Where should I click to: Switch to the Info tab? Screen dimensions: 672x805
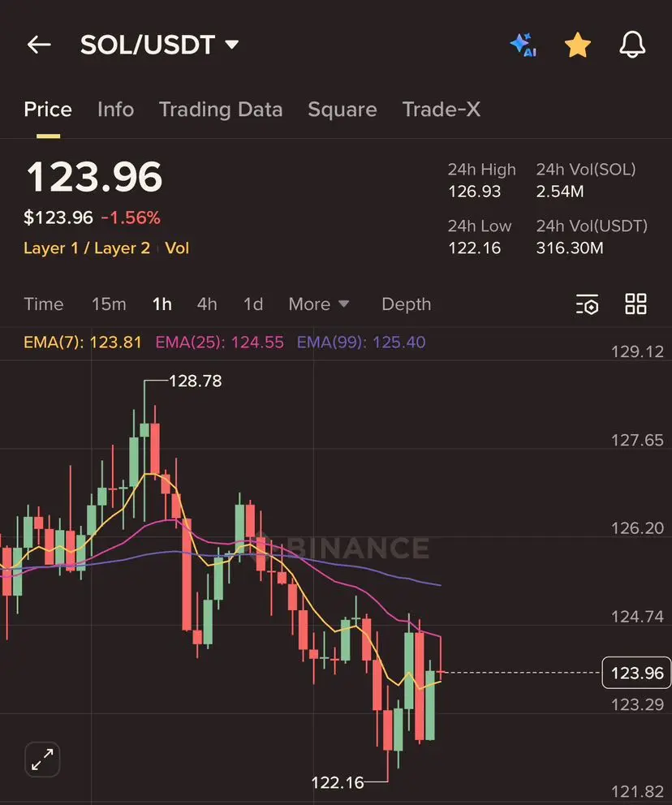coord(115,110)
